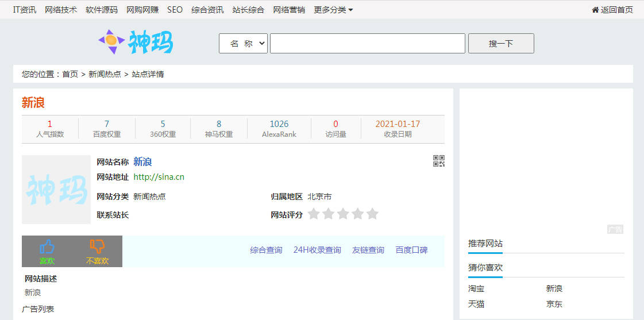Go to 软件源码 category
Image resolution: width=644 pixels, height=320 pixels.
click(102, 10)
